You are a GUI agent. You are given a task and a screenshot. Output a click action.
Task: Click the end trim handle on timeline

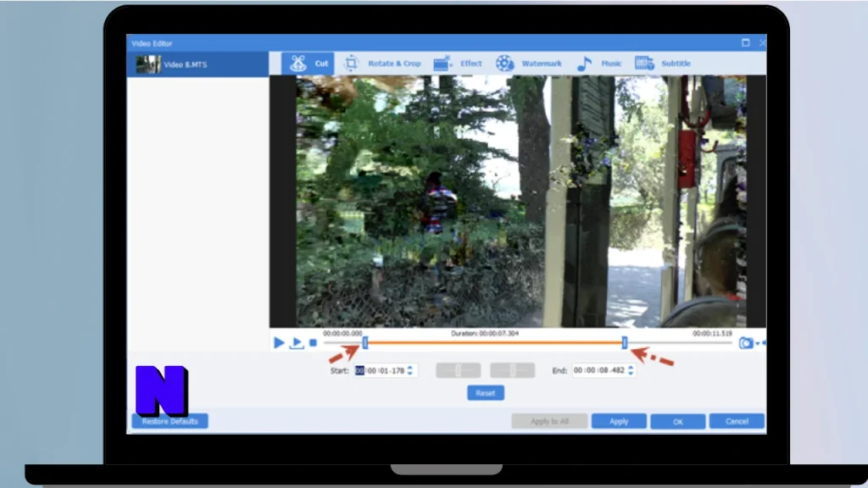625,343
